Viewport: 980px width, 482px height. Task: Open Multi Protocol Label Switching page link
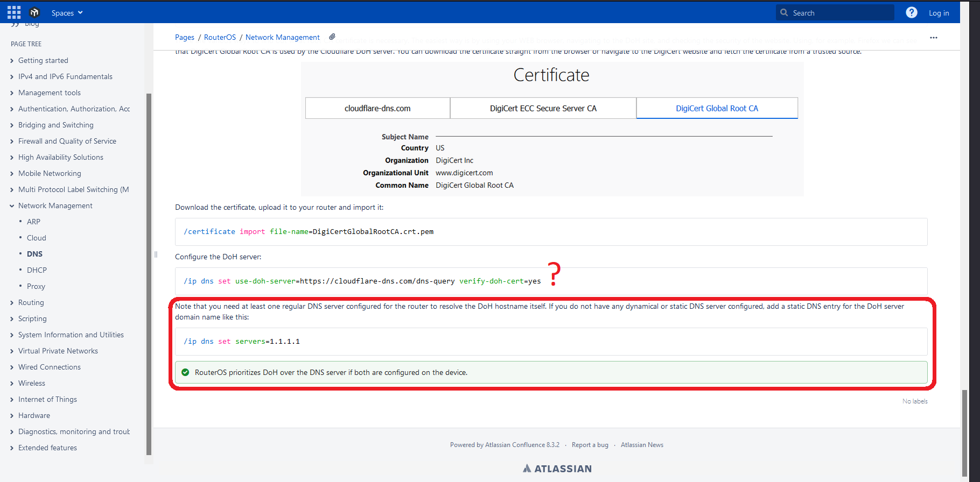(74, 189)
